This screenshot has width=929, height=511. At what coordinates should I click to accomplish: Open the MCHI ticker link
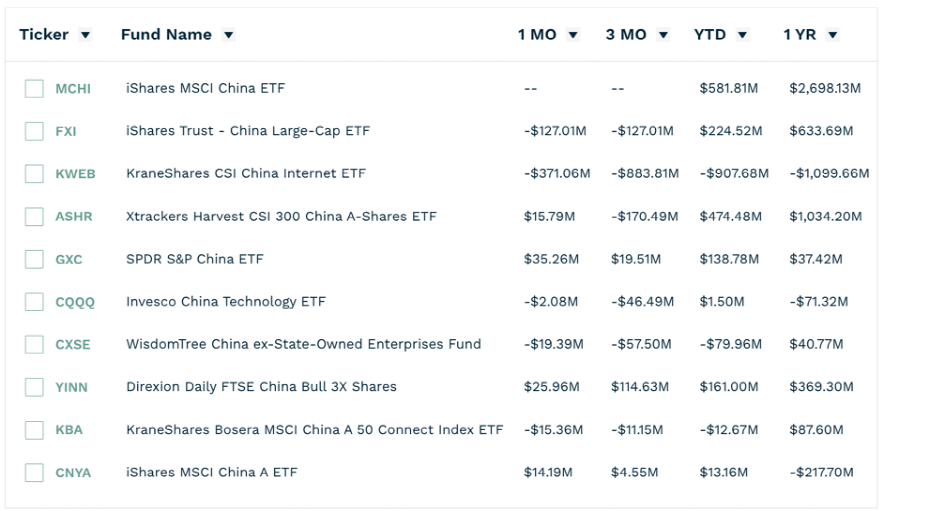click(x=73, y=89)
